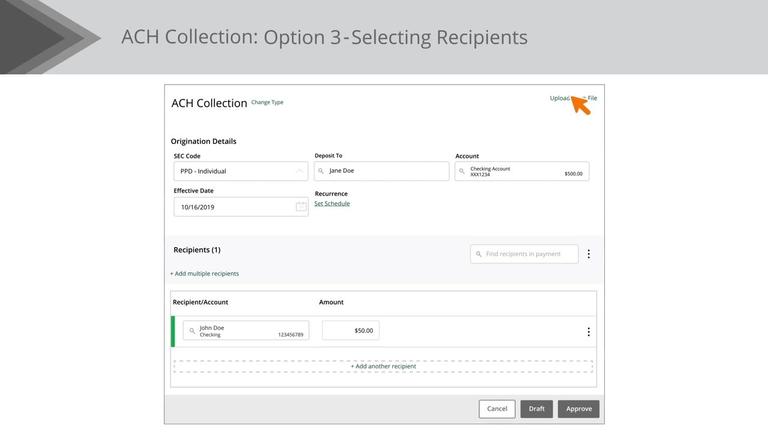
Task: Expand the SEC Code dropdown
Action: click(240, 171)
